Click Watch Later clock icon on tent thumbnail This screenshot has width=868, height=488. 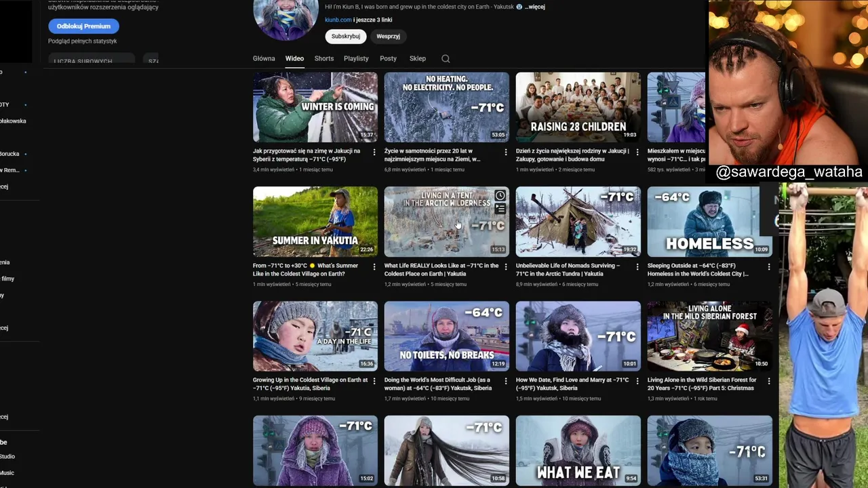tap(500, 196)
